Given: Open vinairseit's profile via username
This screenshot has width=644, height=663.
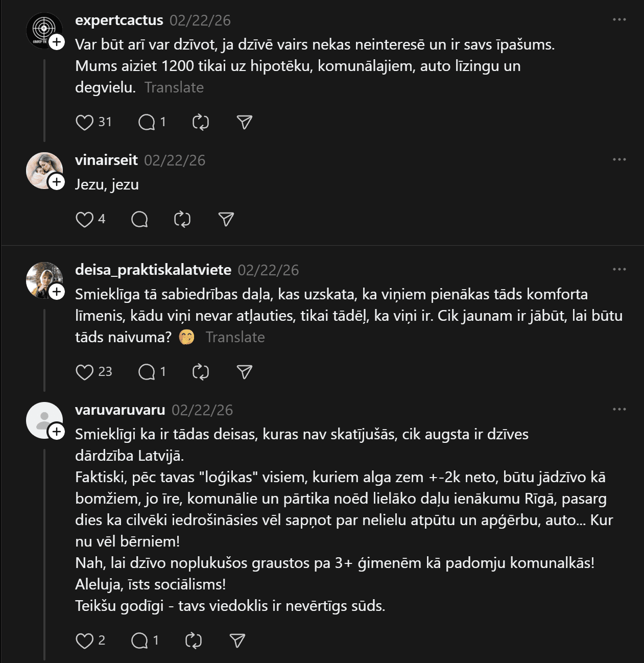Looking at the screenshot, I should coord(106,160).
